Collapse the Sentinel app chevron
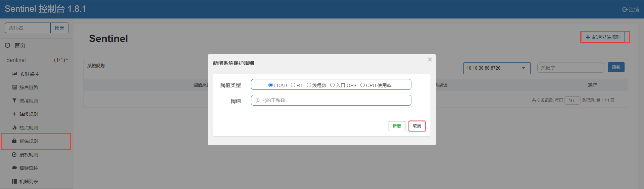Image resolution: width=644 pixels, height=189 pixels. 67,60
